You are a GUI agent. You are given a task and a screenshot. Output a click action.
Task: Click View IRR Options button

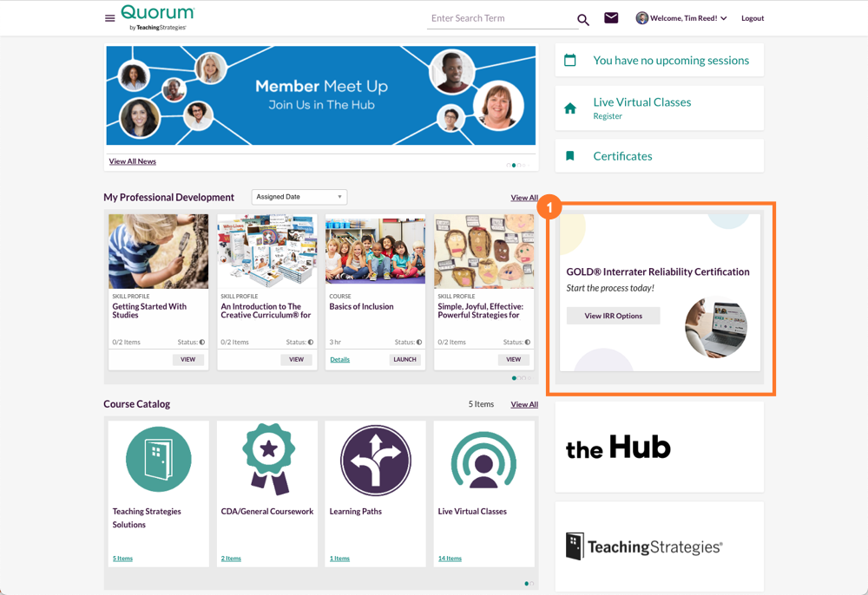(613, 316)
